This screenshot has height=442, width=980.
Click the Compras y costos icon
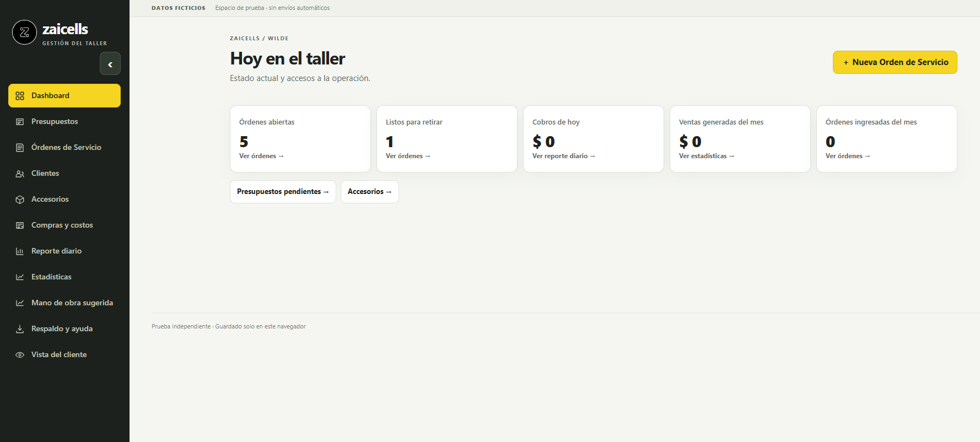click(x=20, y=225)
